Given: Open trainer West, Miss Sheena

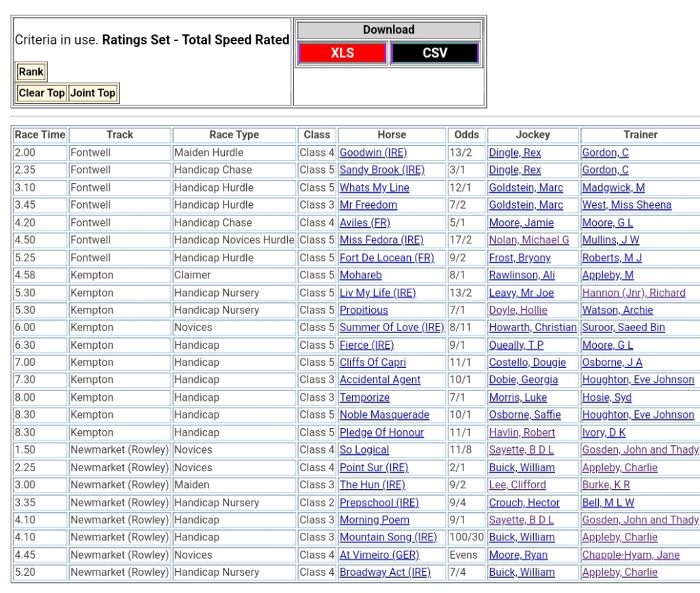Looking at the screenshot, I should [x=626, y=205].
